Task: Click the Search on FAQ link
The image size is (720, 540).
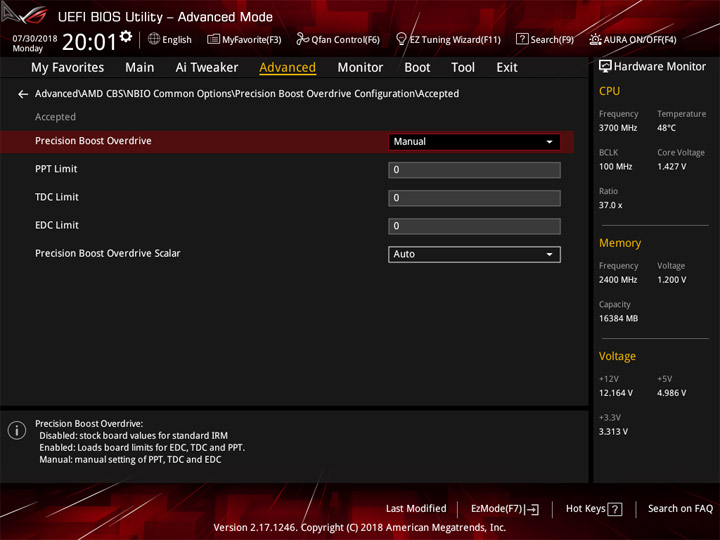Action: point(680,509)
